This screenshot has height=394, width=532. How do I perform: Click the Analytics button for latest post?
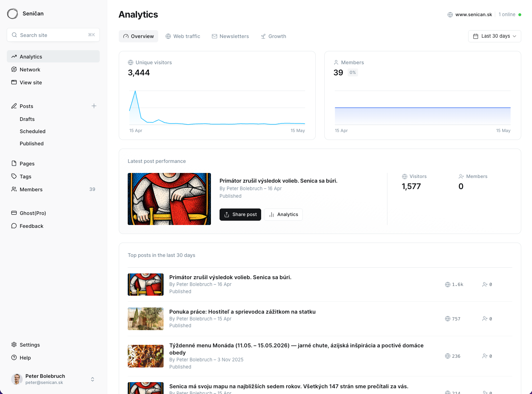pos(283,215)
